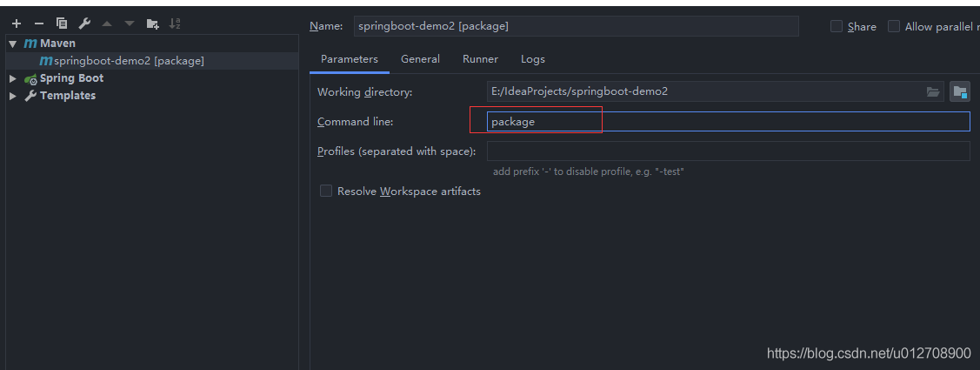This screenshot has height=370, width=980.
Task: Expand the Templates node
Action: coord(13,96)
